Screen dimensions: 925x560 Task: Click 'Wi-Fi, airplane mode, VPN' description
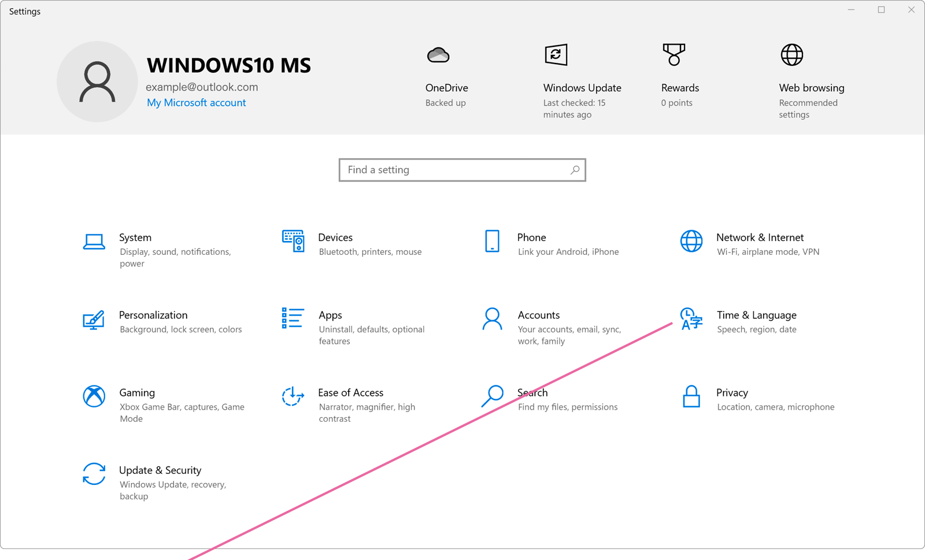click(768, 252)
